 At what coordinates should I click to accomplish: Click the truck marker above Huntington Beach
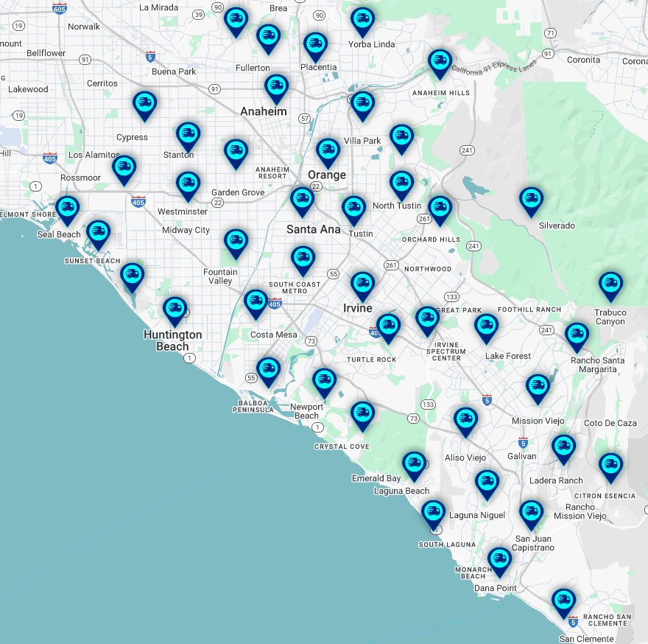point(175,309)
